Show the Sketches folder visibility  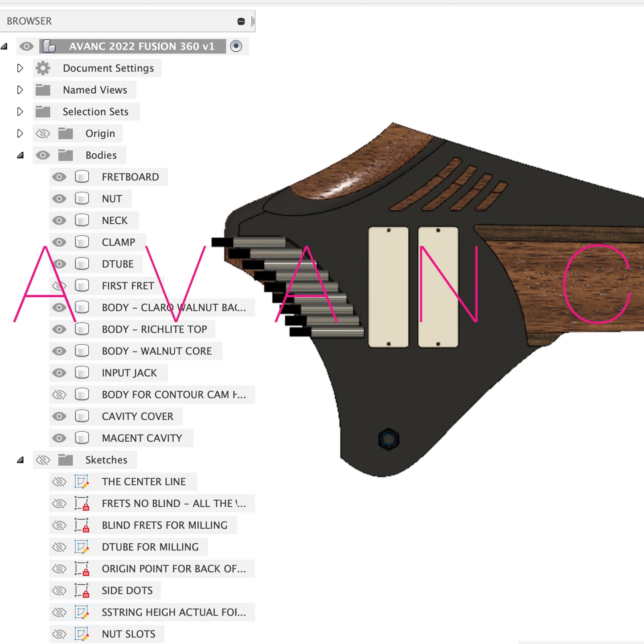pos(43,460)
